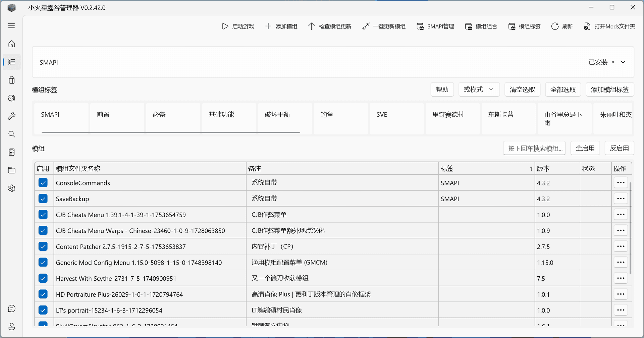Screen dimensions: 644x338
Task: Uncheck the Content Patcher mod
Action: pos(43,246)
